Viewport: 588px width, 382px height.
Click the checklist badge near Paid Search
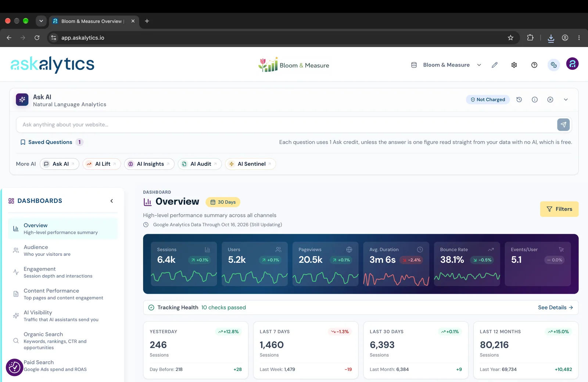[14, 367]
